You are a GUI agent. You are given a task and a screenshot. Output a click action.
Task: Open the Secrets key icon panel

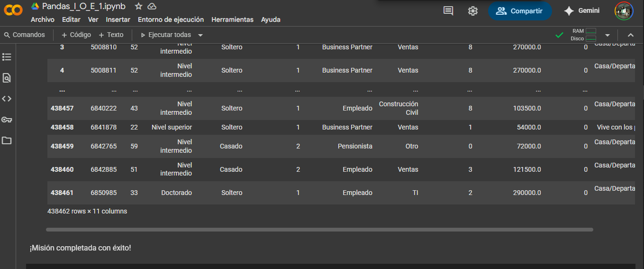tap(7, 120)
